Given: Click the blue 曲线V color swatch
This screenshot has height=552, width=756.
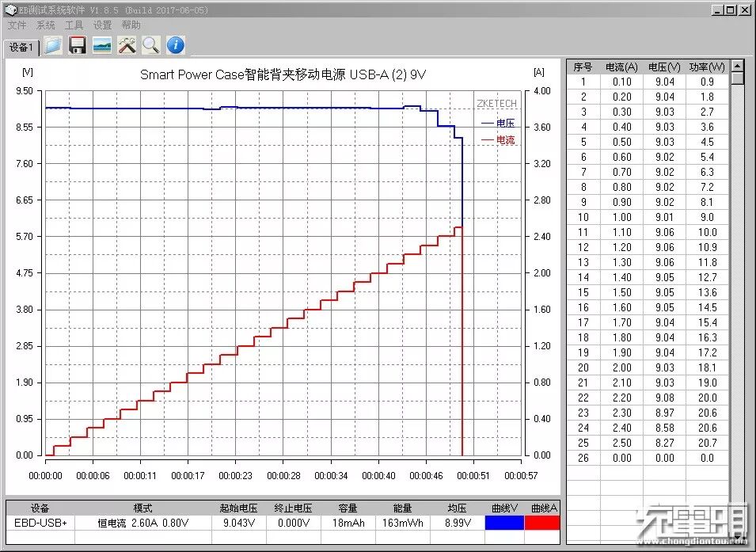Looking at the screenshot, I should [x=504, y=523].
